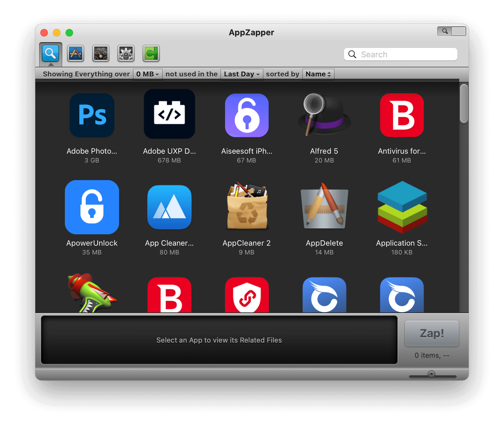
Task: Open the widgets/dashboard toolbar icon
Action: tap(101, 53)
